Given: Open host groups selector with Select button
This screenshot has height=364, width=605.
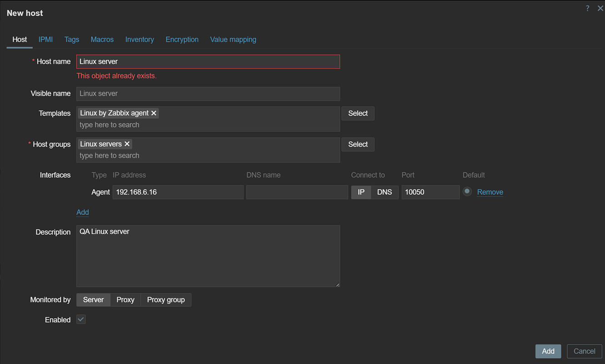Looking at the screenshot, I should [x=358, y=144].
